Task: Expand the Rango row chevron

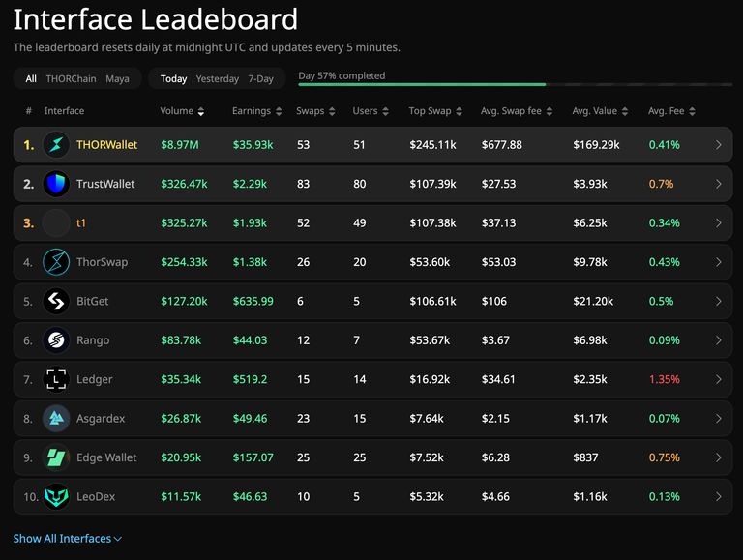Action: (719, 340)
